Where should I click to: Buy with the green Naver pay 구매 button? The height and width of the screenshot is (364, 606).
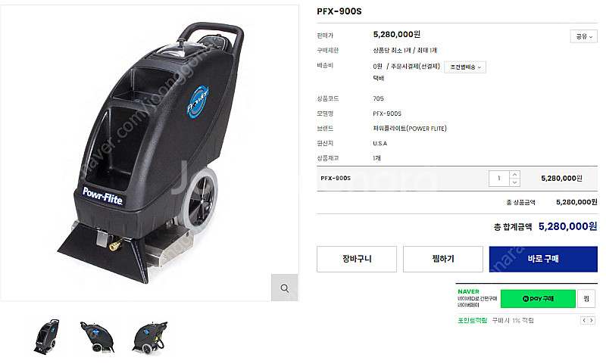pos(538,299)
